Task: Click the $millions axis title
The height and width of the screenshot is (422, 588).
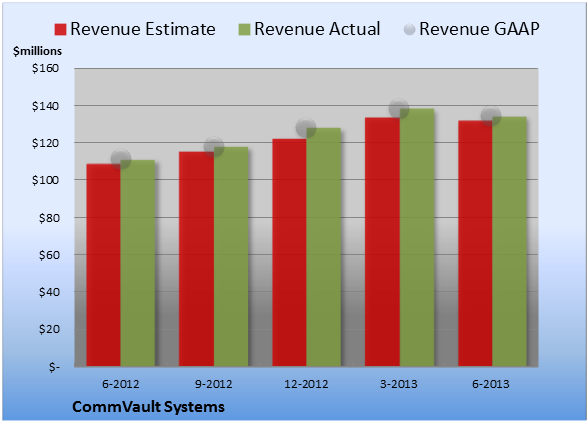Action: 38,51
